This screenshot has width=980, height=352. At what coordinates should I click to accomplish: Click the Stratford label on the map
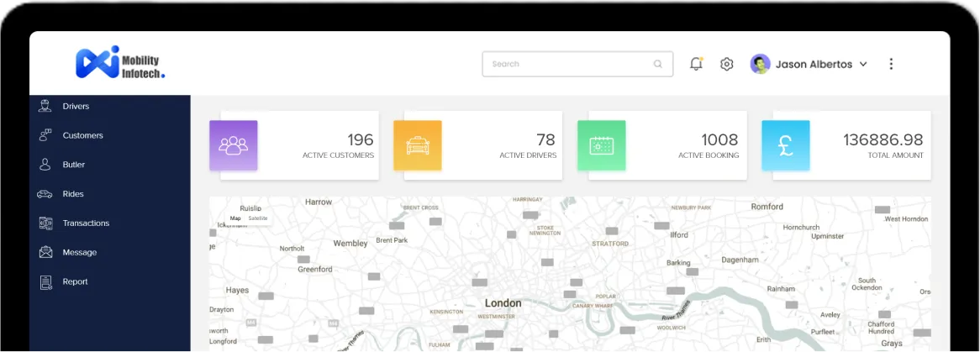point(610,244)
